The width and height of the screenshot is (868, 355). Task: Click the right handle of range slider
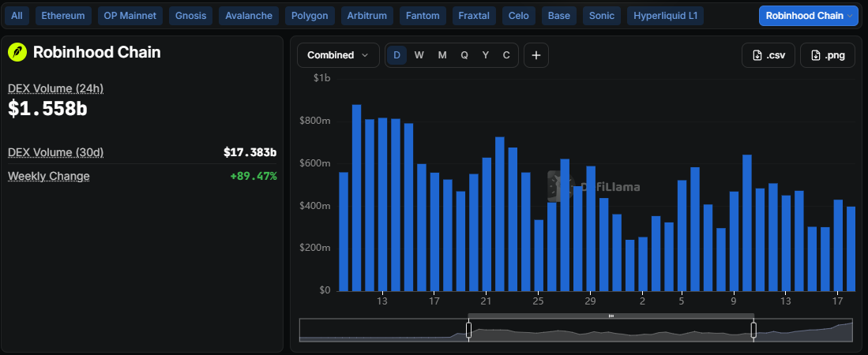click(x=753, y=330)
